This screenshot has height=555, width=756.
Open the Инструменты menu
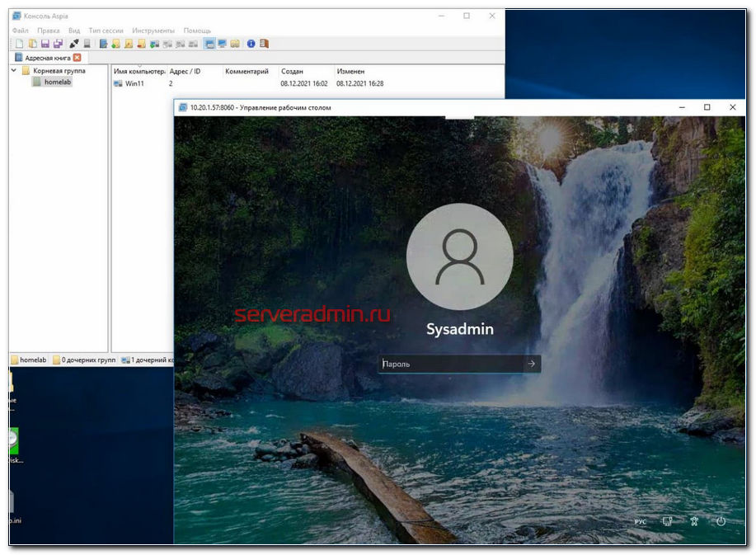click(153, 31)
